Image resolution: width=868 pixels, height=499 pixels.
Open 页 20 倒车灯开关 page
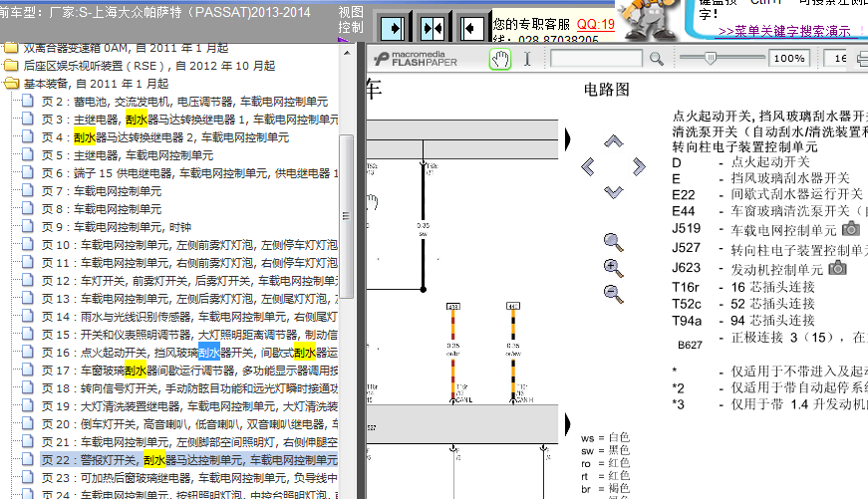tap(189, 424)
